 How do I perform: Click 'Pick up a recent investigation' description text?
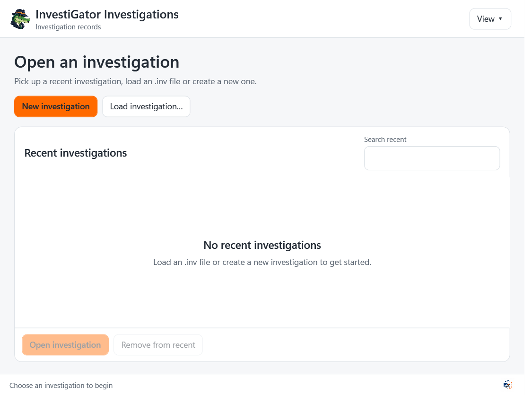(x=135, y=81)
